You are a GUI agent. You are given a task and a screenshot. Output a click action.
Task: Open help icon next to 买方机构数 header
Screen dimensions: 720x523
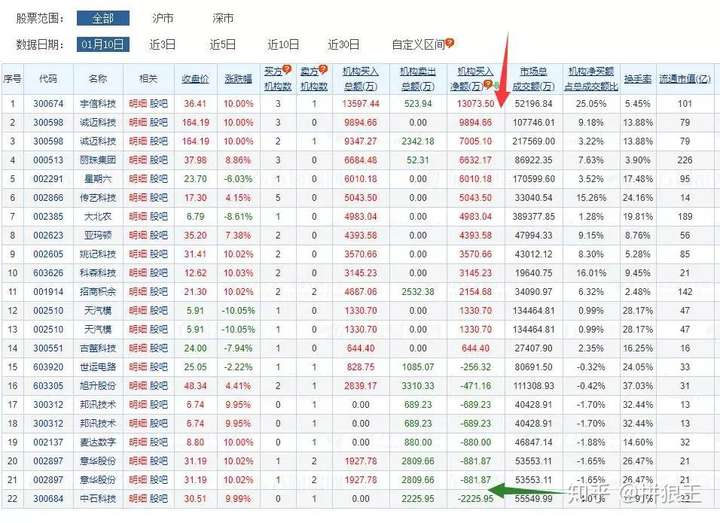coord(287,69)
